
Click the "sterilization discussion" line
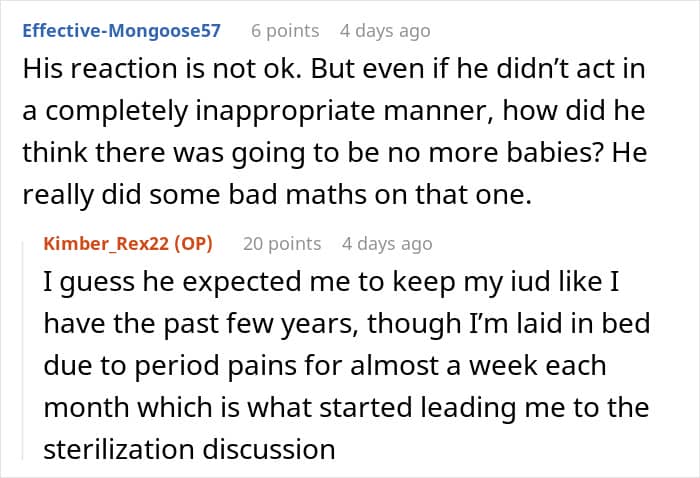189,449
